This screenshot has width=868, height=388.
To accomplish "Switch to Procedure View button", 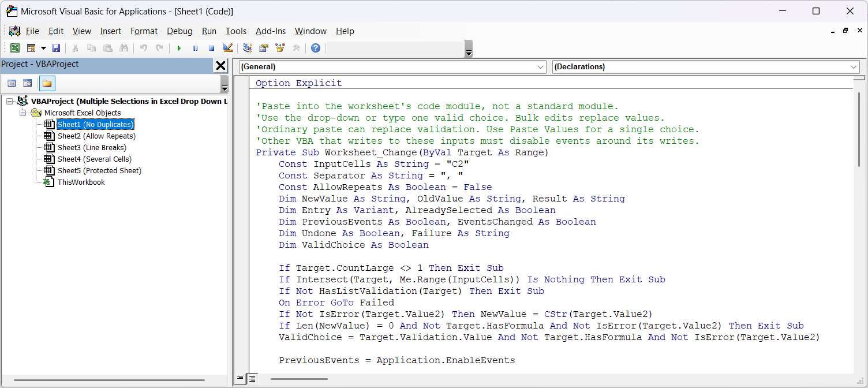I will click(240, 379).
